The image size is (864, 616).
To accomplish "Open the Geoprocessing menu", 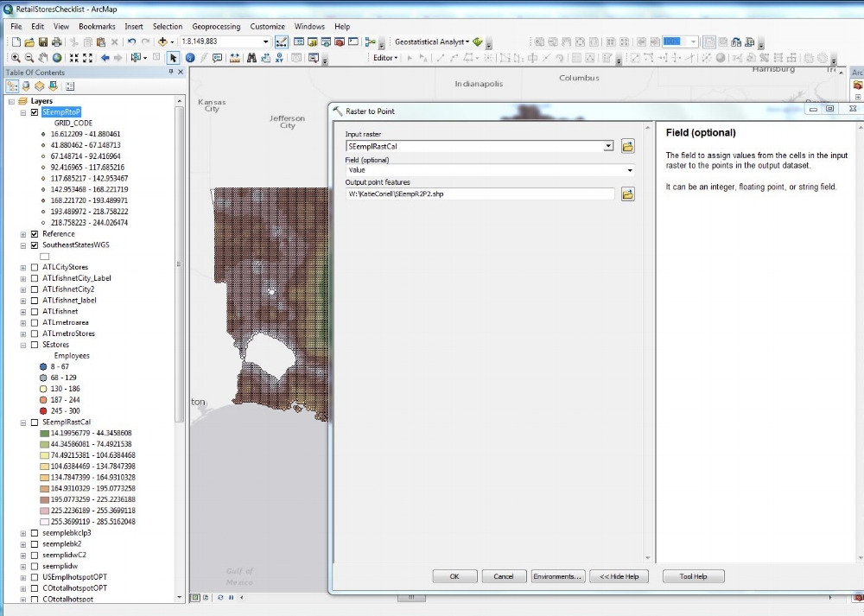I will [x=216, y=27].
